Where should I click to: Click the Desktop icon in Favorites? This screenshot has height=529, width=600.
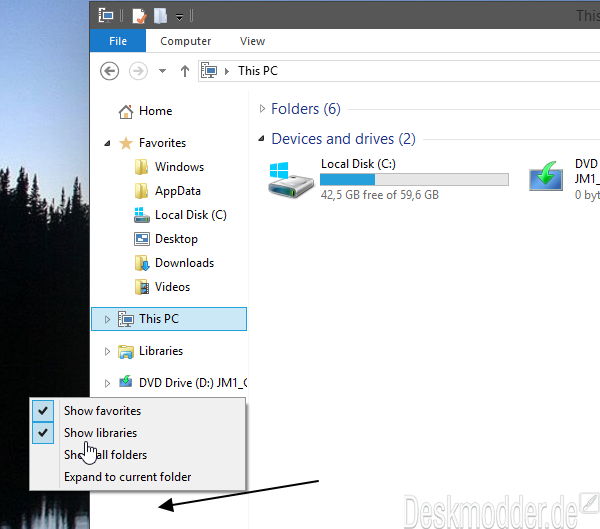coord(142,239)
